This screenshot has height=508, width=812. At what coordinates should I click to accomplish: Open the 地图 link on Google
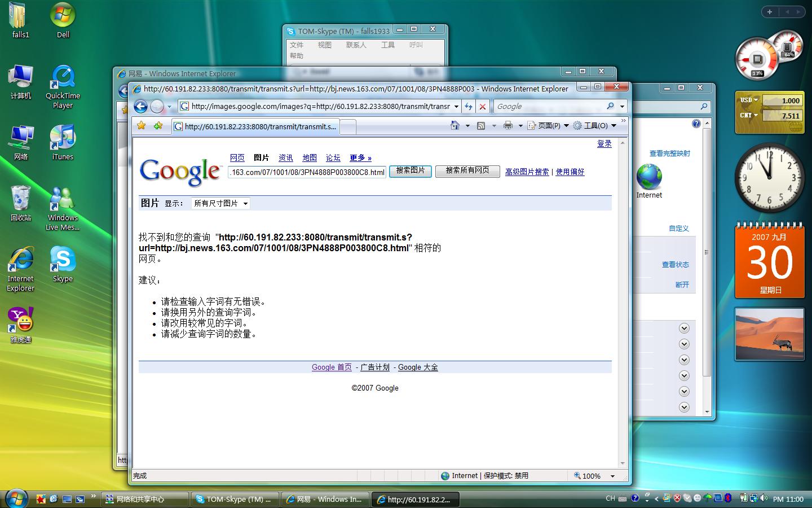(310, 158)
